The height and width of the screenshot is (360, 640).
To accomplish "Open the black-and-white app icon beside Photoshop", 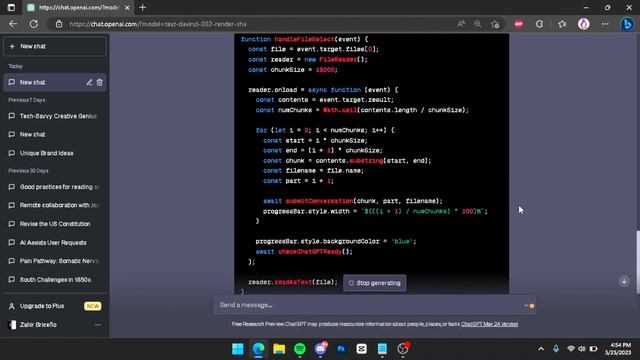I will click(x=362, y=349).
